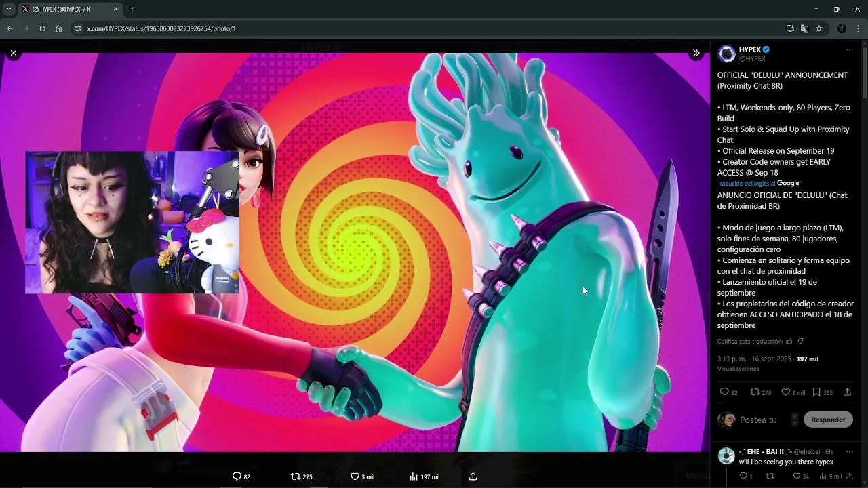Viewport: 868px width, 488px height.
Task: Open Google Translate page icon
Action: click(x=804, y=28)
